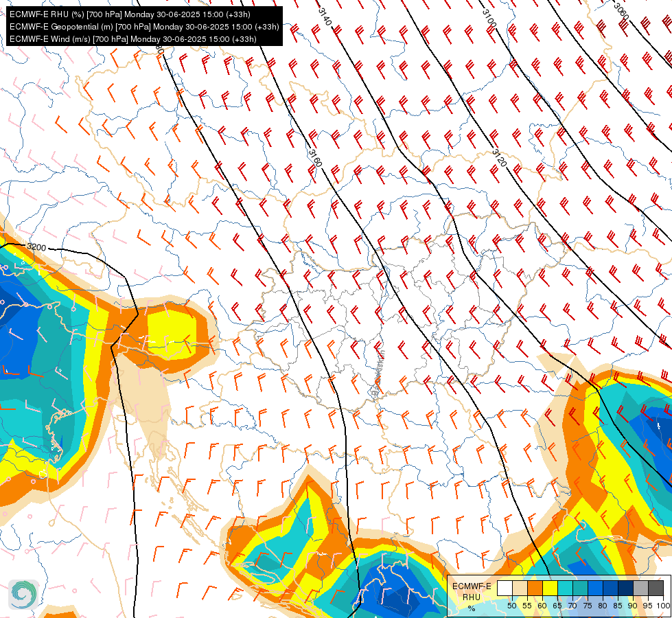The image size is (672, 618).
Task: Click the 3200 contour label
Action: coord(36,247)
